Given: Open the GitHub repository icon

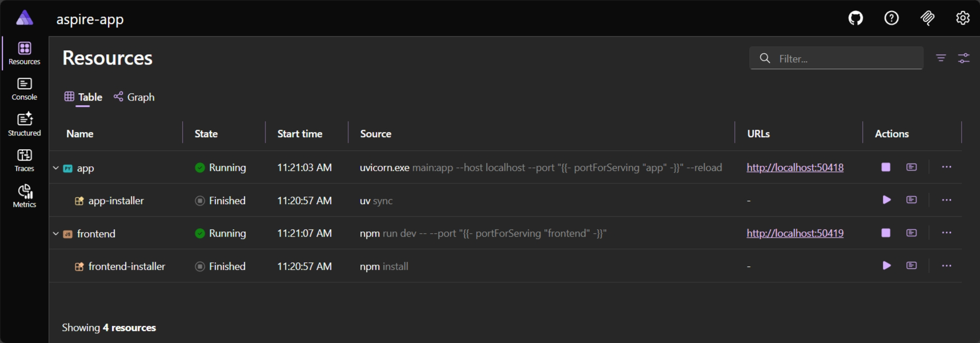Looking at the screenshot, I should (856, 18).
